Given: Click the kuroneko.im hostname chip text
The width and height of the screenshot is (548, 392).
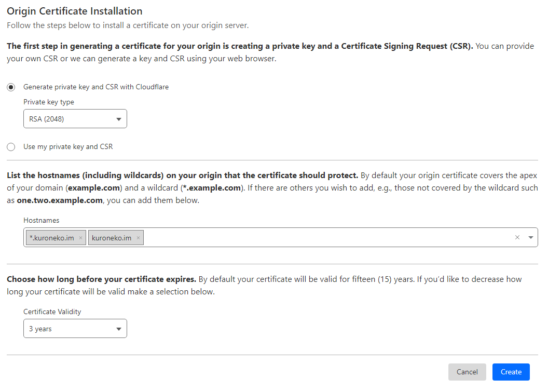Looking at the screenshot, I should [111, 238].
